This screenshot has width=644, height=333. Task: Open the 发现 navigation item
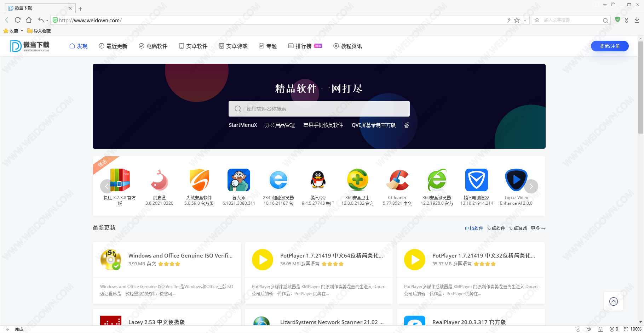79,46
